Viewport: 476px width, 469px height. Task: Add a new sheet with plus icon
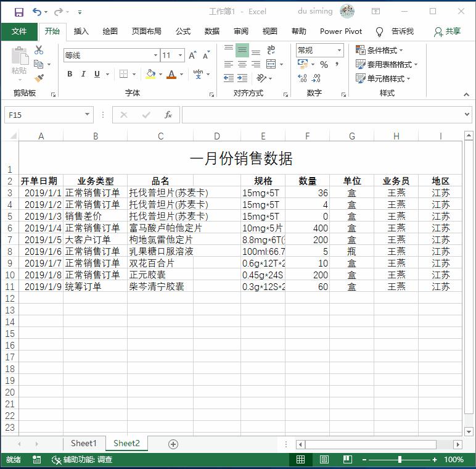pyautogui.click(x=173, y=444)
